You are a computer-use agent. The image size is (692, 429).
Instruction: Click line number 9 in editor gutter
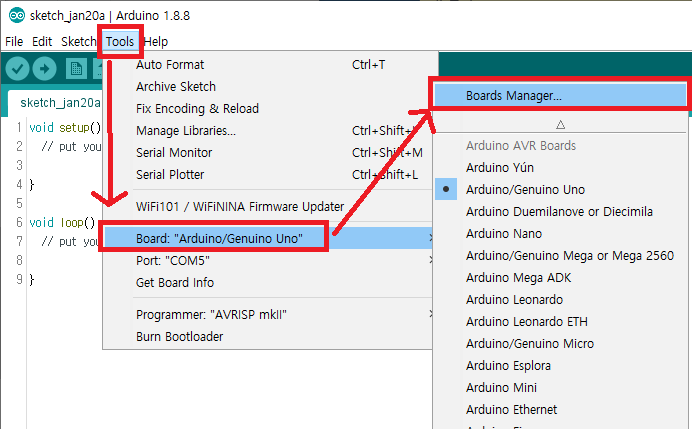19,279
